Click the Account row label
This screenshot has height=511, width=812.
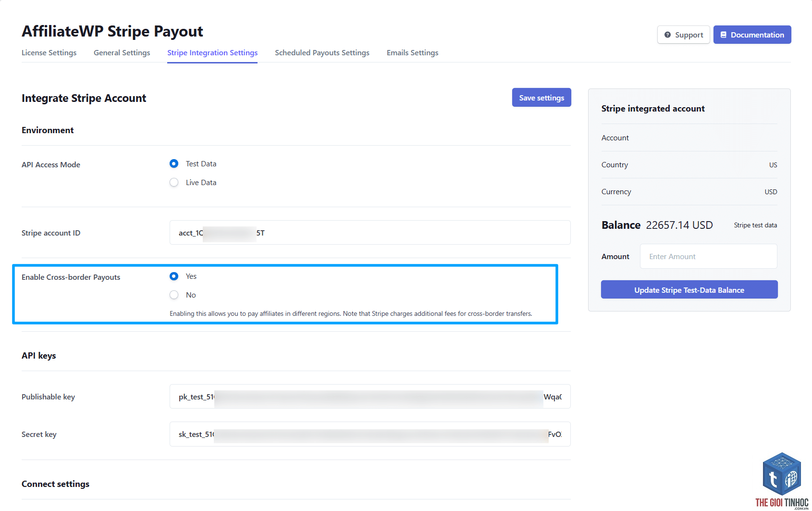[615, 138]
